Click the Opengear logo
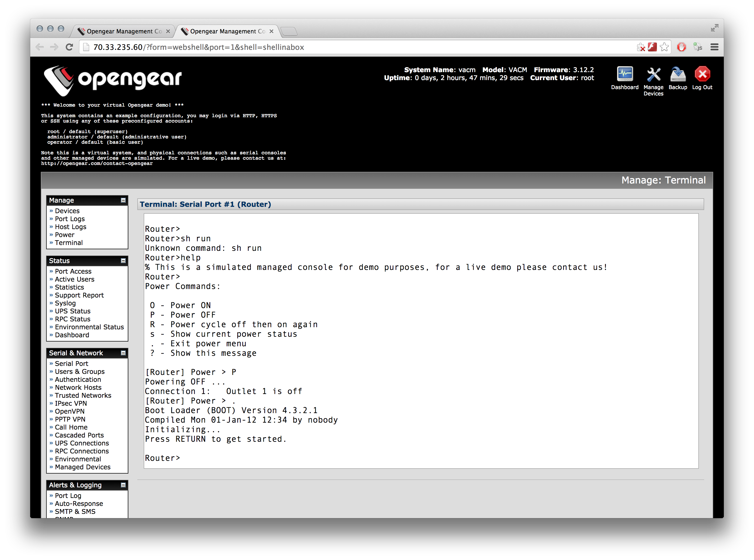This screenshot has height=560, width=754. [112, 80]
